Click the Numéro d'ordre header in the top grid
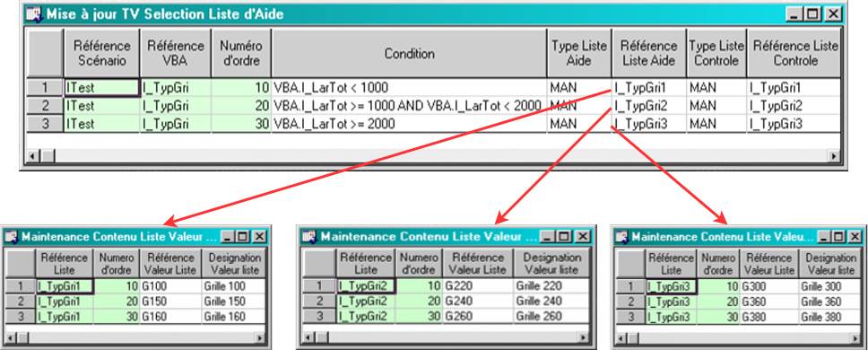Image resolution: width=868 pixels, height=350 pixels. (240, 54)
